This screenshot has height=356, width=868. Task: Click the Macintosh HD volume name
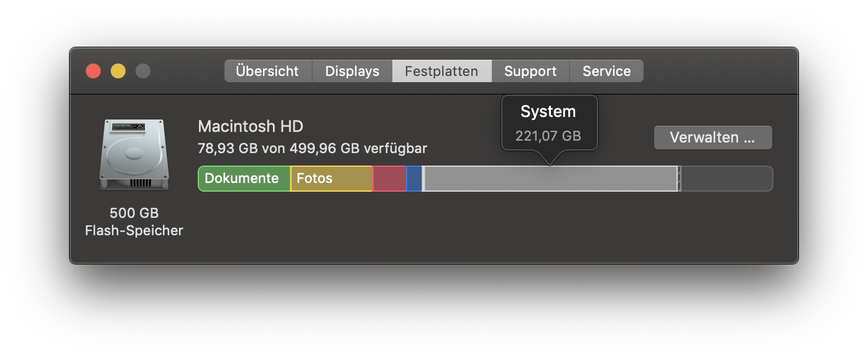[x=250, y=126]
